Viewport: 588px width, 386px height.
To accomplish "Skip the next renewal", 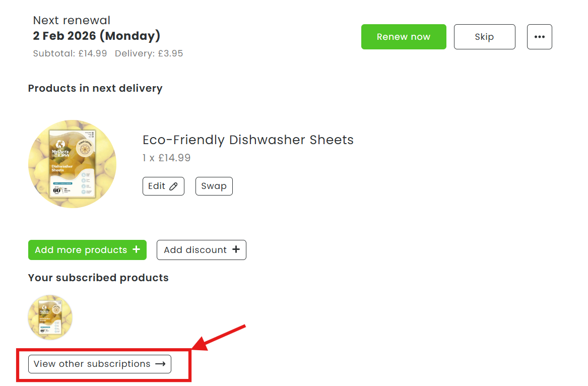I will pyautogui.click(x=484, y=37).
